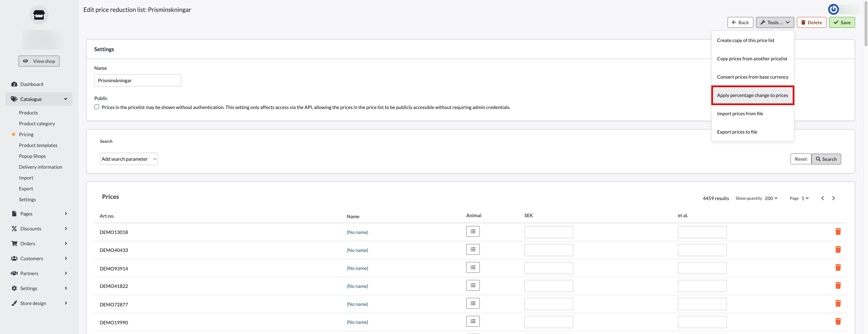This screenshot has width=868, height=334.
Task: Click the power icon at top right
Action: (x=833, y=9)
